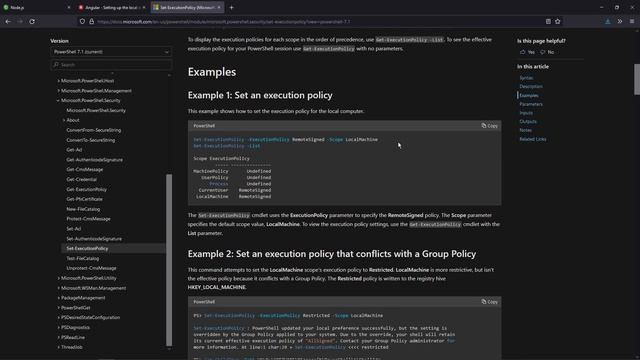
Task: Jump to Description section
Action: [x=531, y=87]
